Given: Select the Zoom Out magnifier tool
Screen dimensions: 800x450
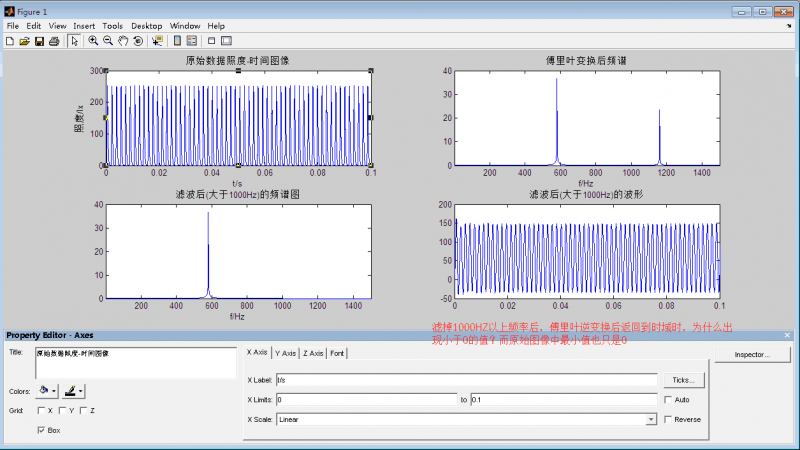Looking at the screenshot, I should tap(108, 41).
